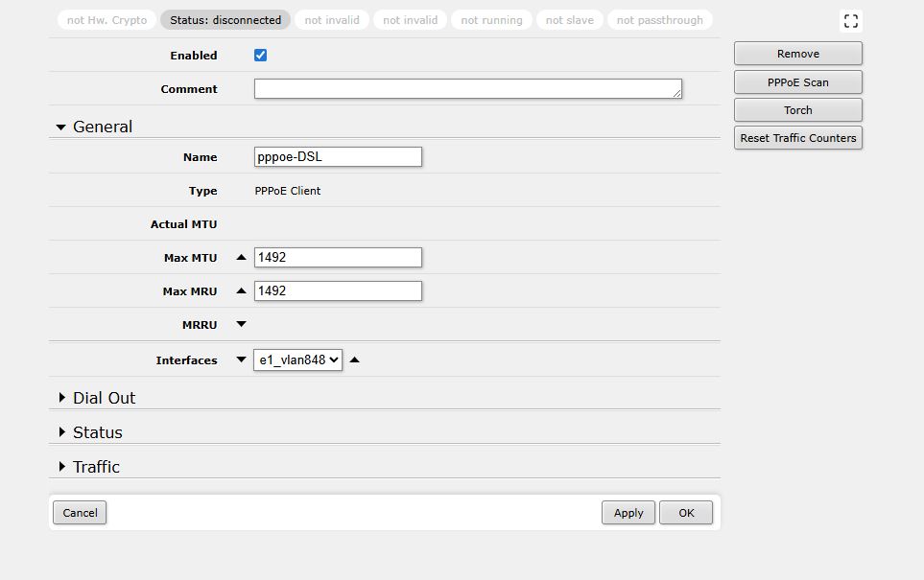Add an interface with the down arrow beside Interfaces

(x=241, y=360)
